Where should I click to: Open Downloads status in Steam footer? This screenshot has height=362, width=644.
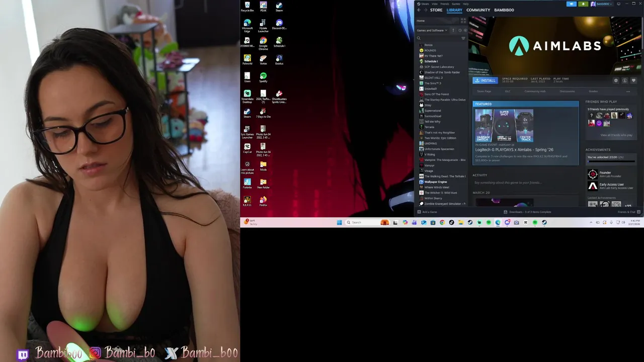tap(528, 212)
